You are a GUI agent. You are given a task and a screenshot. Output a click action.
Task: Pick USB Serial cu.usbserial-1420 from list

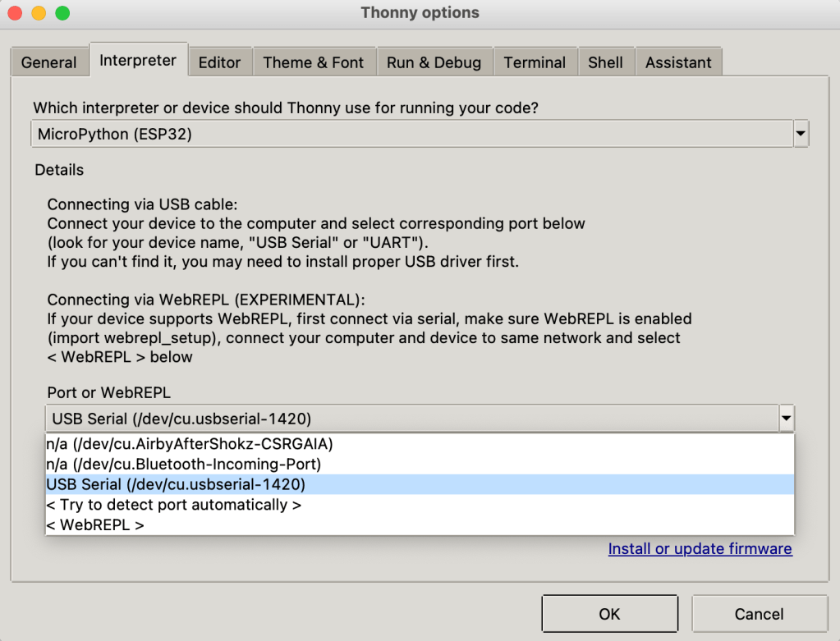point(176,484)
